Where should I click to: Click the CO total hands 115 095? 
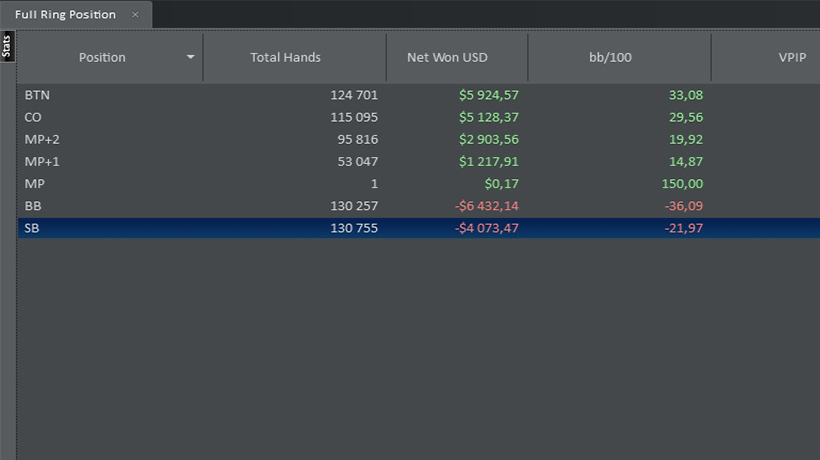354,117
